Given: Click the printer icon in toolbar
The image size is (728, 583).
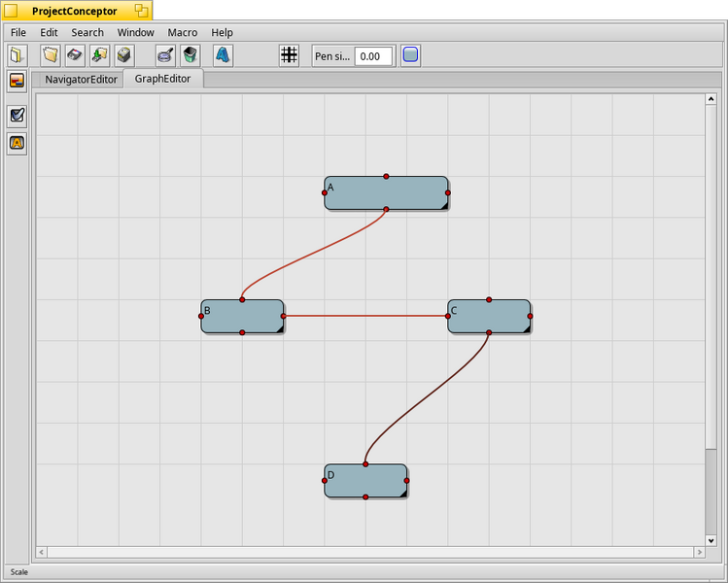Looking at the screenshot, I should [x=124, y=55].
